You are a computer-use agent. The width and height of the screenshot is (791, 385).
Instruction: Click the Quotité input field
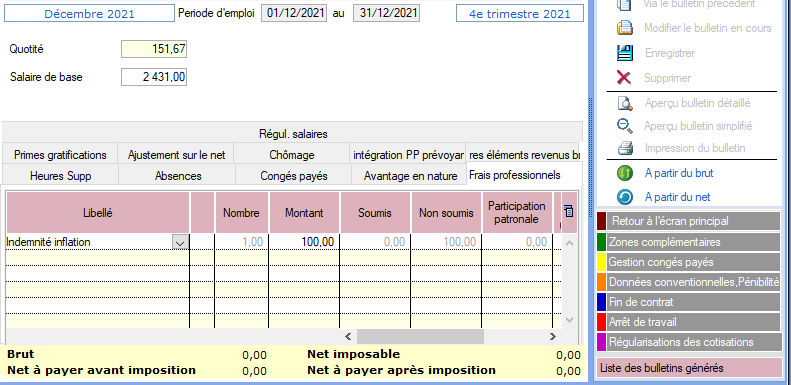click(x=154, y=49)
